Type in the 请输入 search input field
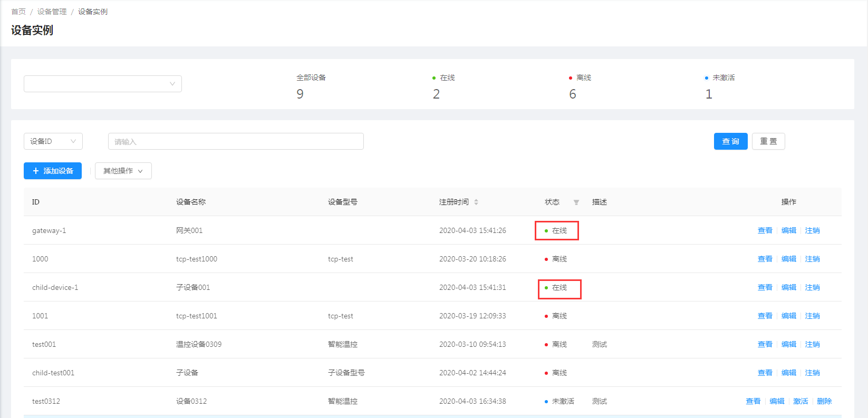Viewport: 868px width, 418px height. (x=236, y=141)
